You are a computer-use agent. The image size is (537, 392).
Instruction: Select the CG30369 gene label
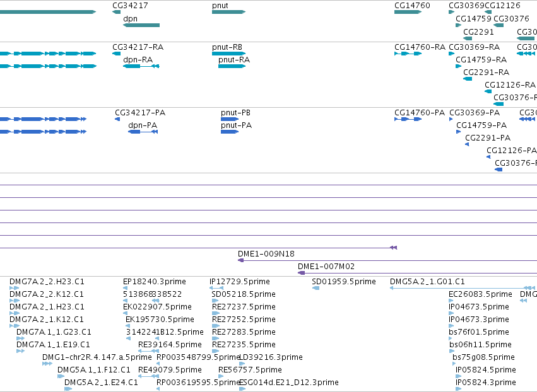[466, 6]
